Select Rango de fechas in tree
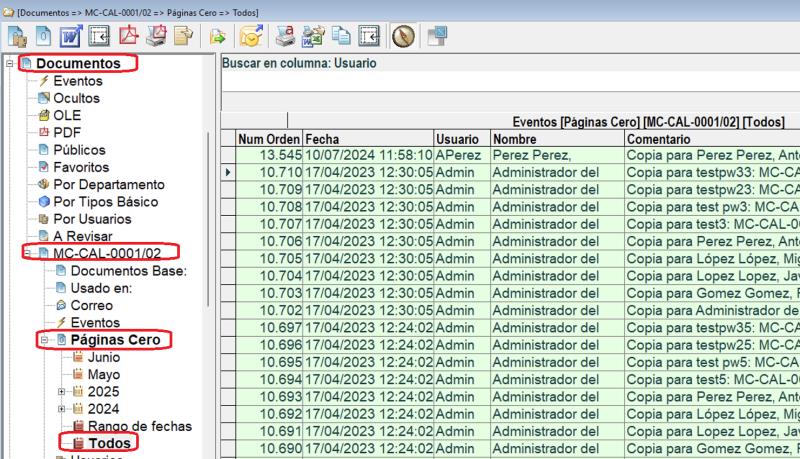Viewport: 800px width, 459px height. click(139, 426)
